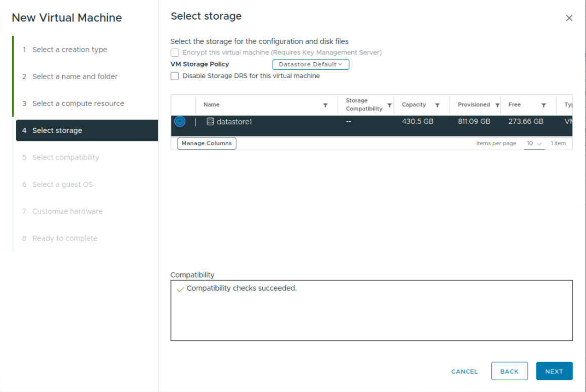
Task: Click the NEXT button
Action: pyautogui.click(x=554, y=371)
